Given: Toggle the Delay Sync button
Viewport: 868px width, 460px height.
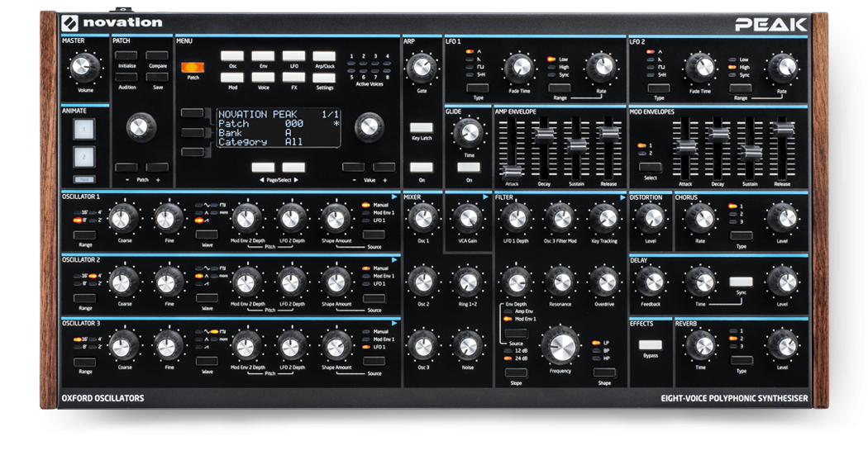Looking at the screenshot, I should (x=742, y=282).
